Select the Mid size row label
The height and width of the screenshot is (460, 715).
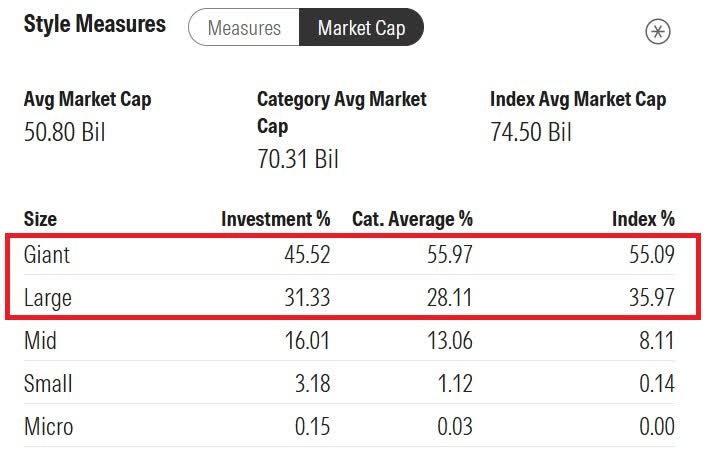point(40,341)
